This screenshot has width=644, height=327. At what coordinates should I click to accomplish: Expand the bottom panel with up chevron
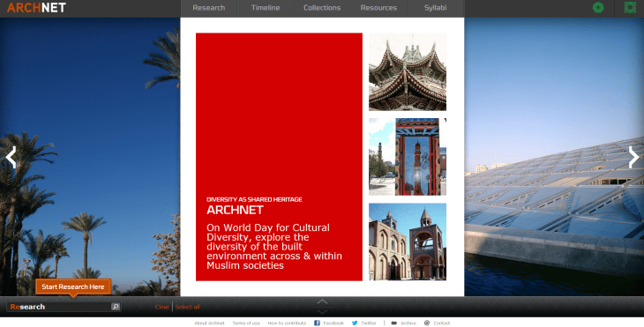[322, 301]
